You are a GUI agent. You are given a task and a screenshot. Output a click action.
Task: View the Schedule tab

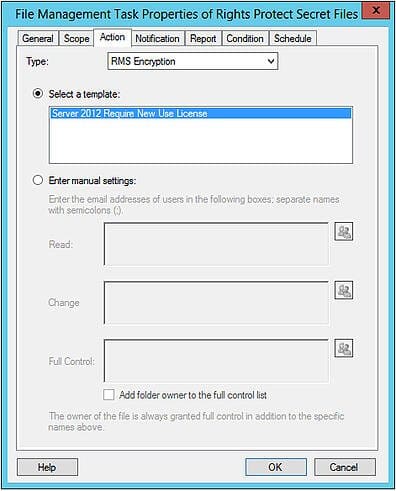[293, 38]
